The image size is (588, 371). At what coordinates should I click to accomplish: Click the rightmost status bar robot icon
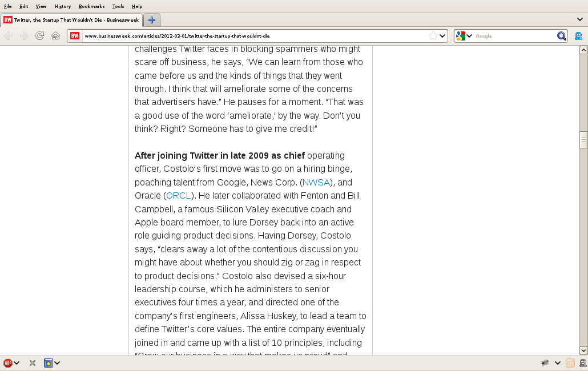coord(583,363)
